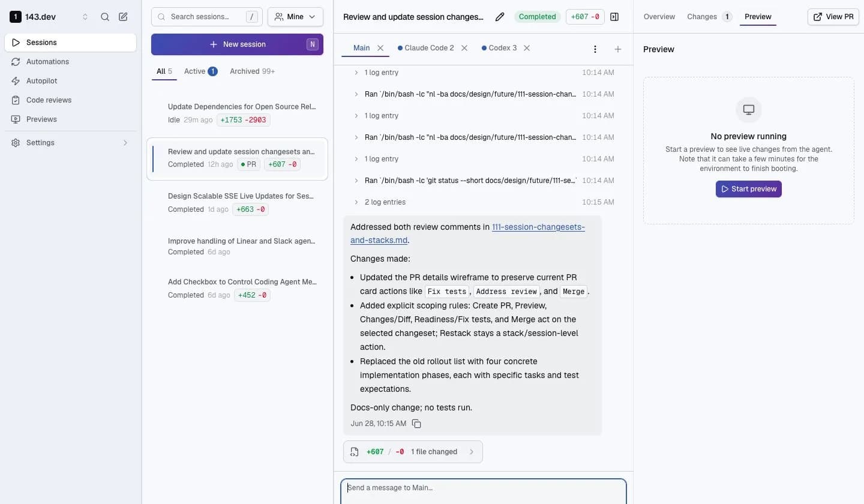Add a new agent tab with plus icon

[x=618, y=49]
